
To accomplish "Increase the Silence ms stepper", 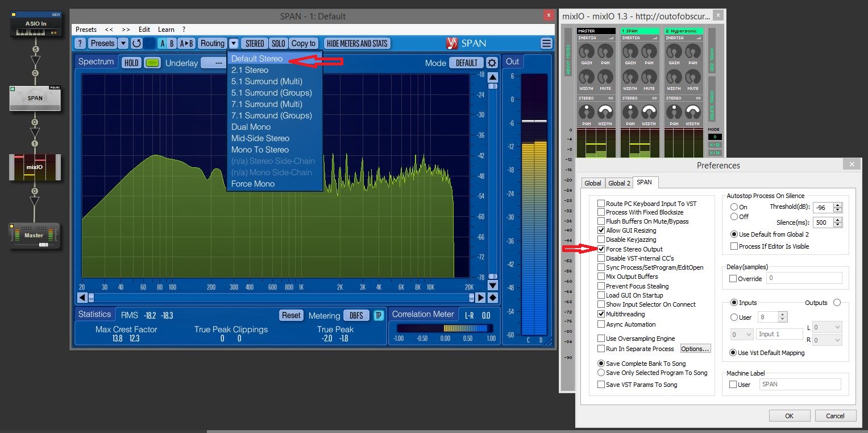I will tap(837, 220).
